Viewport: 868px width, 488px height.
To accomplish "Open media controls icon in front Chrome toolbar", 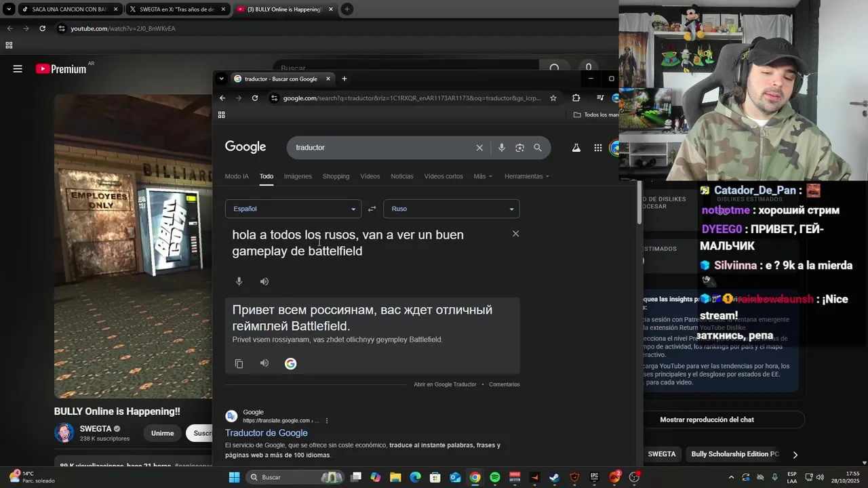I will click(599, 98).
